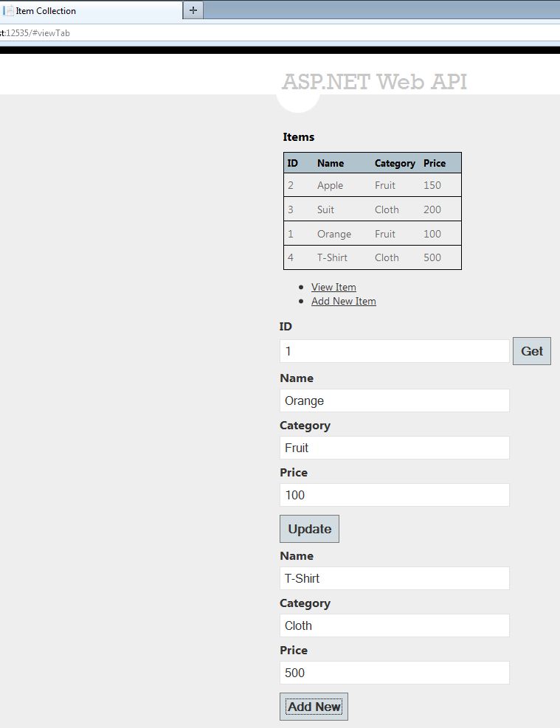The image size is (560, 728).
Task: Focus the Category field containing Fruit
Action: (x=394, y=448)
